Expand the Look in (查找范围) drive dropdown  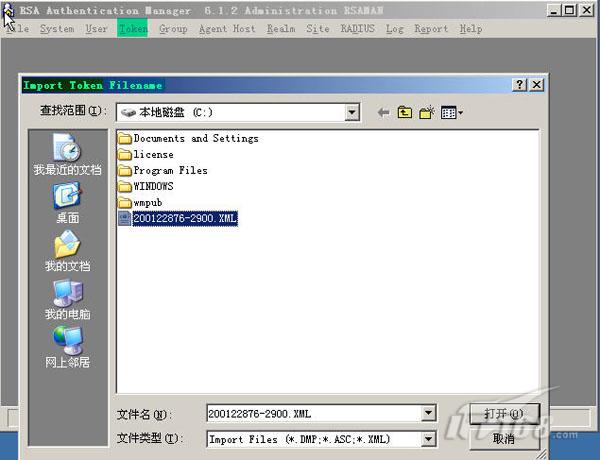pyautogui.click(x=352, y=113)
